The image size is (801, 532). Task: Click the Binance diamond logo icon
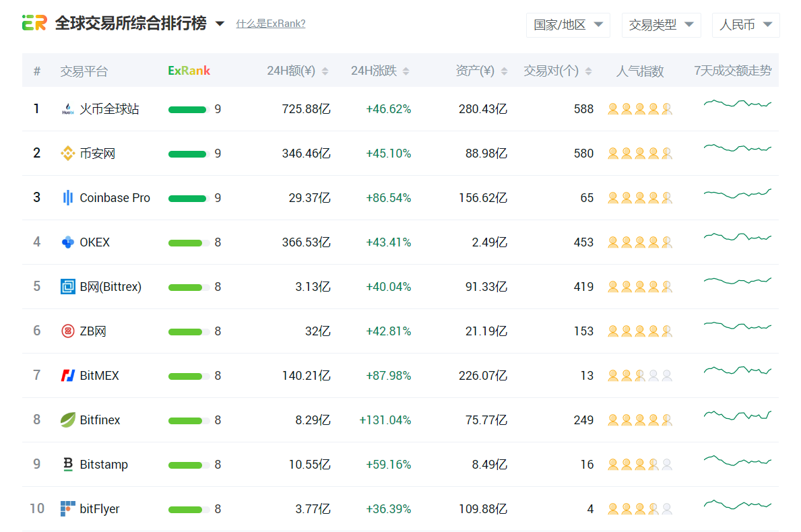[x=67, y=153]
